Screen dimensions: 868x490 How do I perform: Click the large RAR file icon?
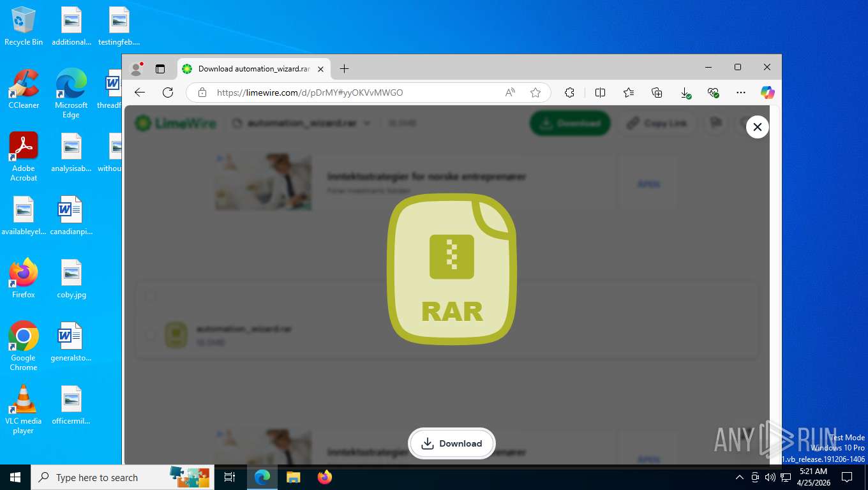(x=452, y=269)
